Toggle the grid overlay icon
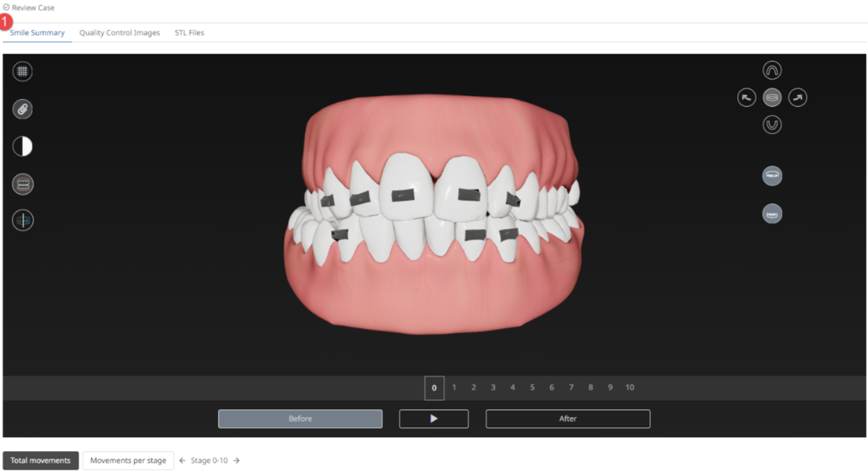The width and height of the screenshot is (868, 474). (22, 71)
